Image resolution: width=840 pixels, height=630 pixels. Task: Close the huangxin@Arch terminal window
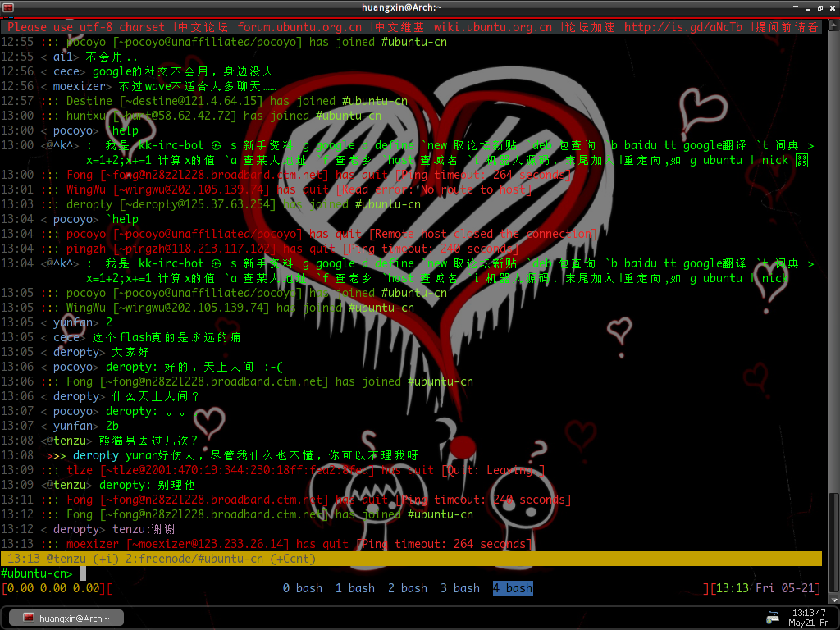(833, 8)
